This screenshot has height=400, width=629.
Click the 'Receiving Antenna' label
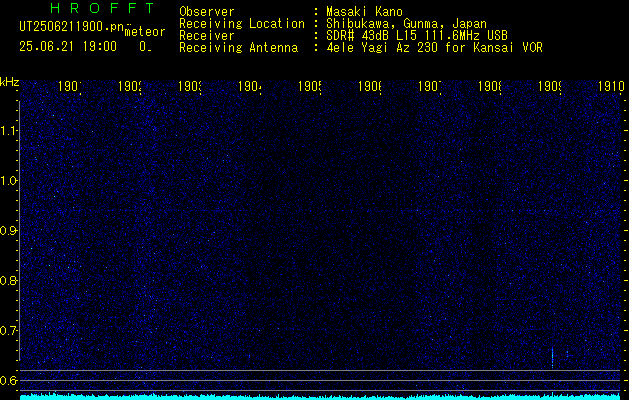tap(238, 48)
